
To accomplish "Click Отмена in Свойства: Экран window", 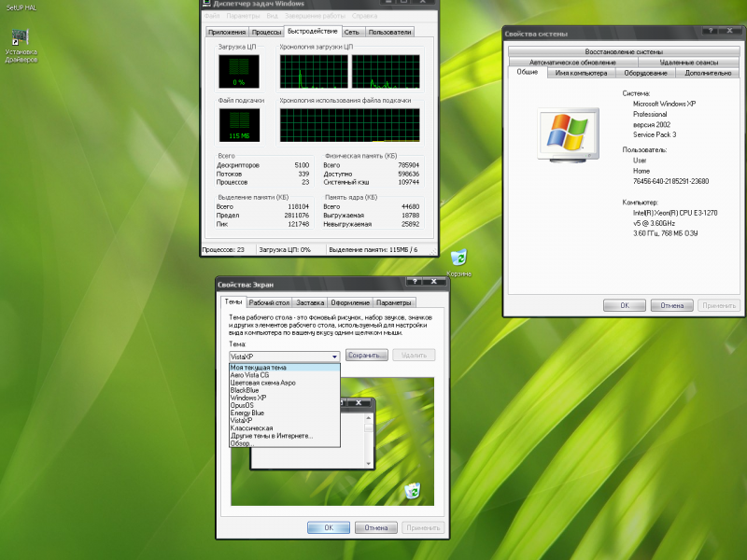I will (x=376, y=527).
